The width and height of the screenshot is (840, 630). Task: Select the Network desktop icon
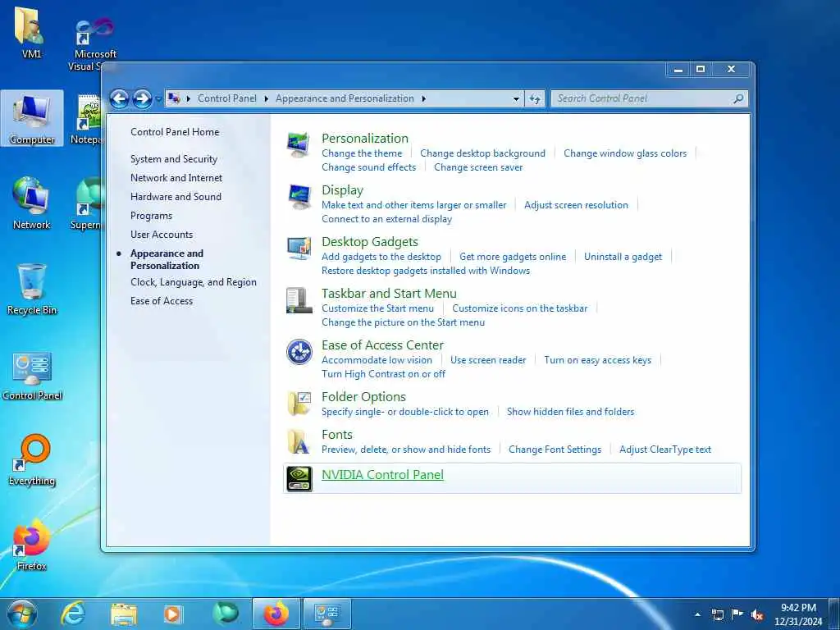tap(31, 203)
